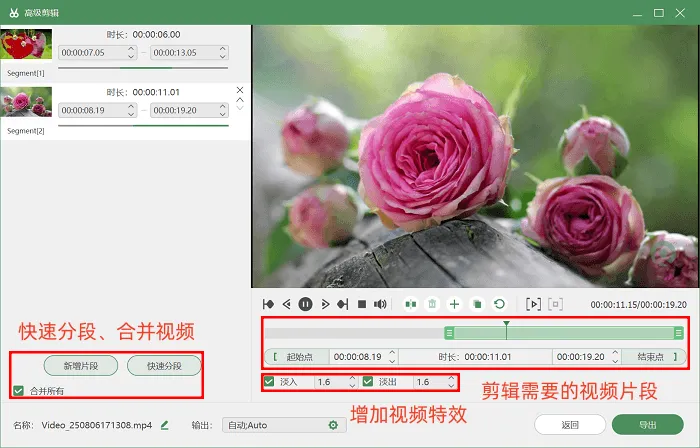The image size is (700, 448).
Task: Delete segment trash icon
Action: coord(432,304)
